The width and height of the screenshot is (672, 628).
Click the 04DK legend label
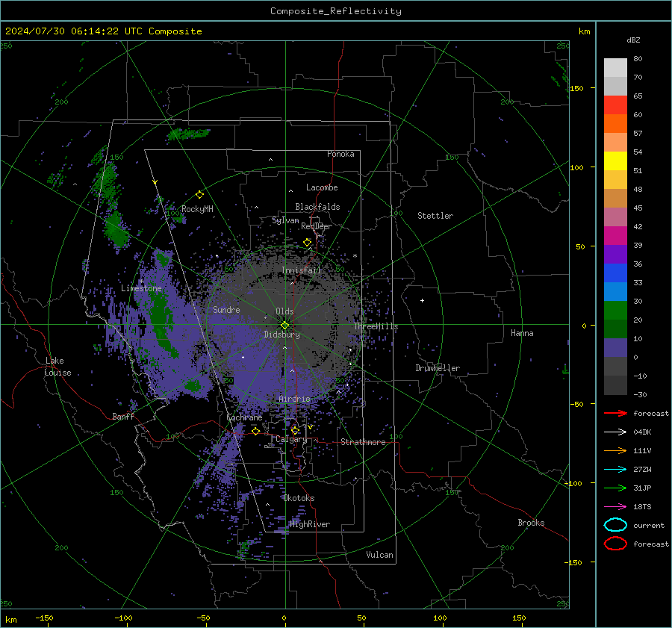(x=642, y=432)
